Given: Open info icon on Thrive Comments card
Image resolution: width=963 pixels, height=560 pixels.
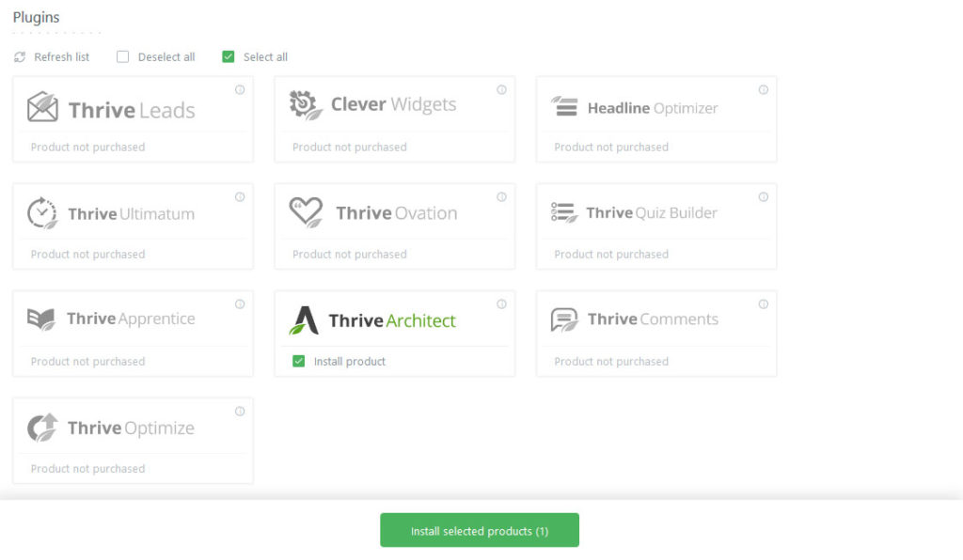Looking at the screenshot, I should pyautogui.click(x=764, y=304).
